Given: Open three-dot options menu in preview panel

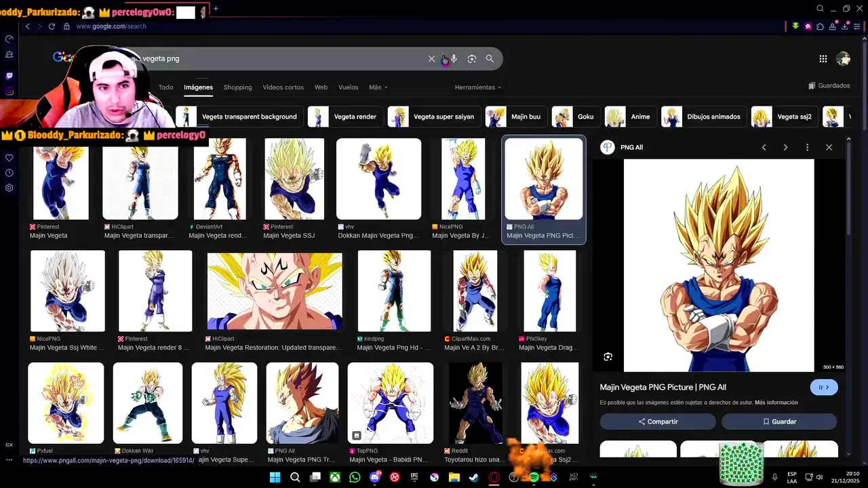Looking at the screenshot, I should click(807, 147).
